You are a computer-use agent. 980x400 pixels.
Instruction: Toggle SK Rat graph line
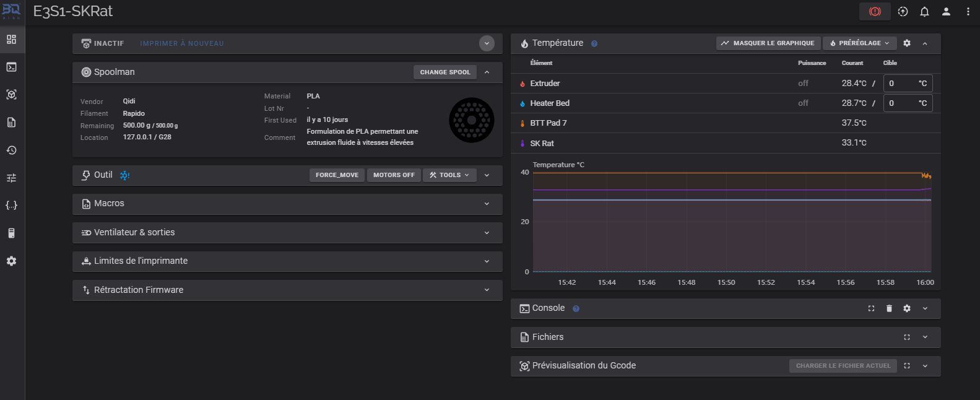coord(523,144)
